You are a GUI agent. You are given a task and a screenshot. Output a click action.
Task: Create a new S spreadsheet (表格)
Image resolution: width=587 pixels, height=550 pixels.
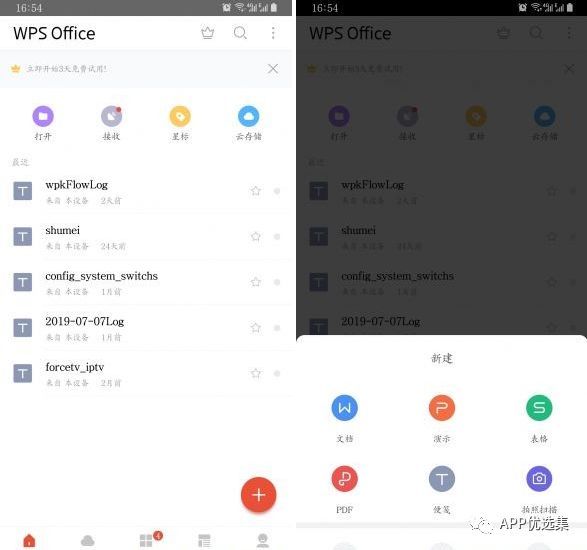pyautogui.click(x=539, y=407)
